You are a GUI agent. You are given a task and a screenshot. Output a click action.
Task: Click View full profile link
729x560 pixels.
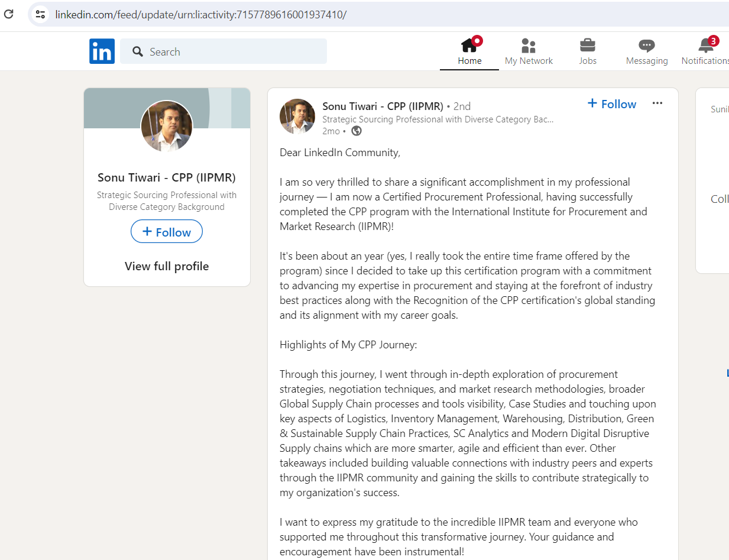coord(167,266)
